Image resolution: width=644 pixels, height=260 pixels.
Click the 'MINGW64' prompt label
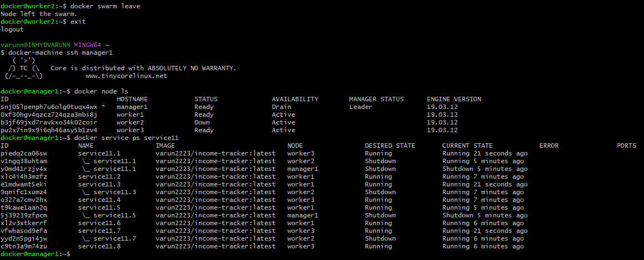(x=87, y=45)
